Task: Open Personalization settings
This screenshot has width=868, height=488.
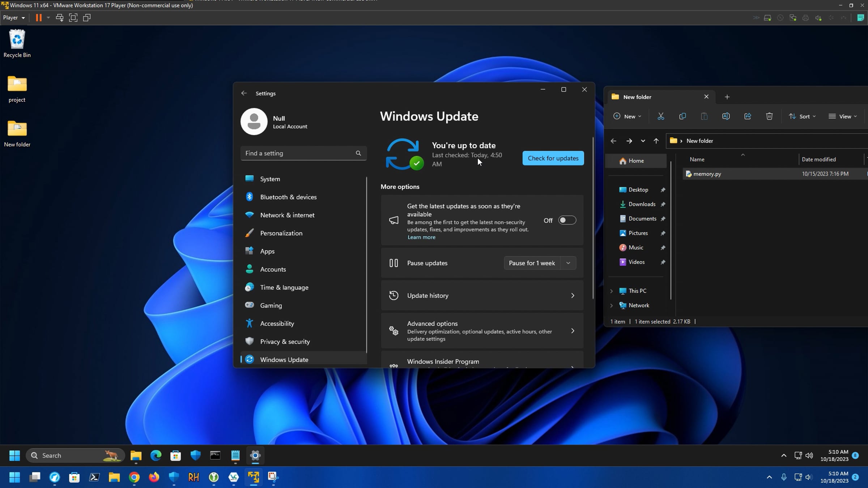Action: click(x=303, y=233)
